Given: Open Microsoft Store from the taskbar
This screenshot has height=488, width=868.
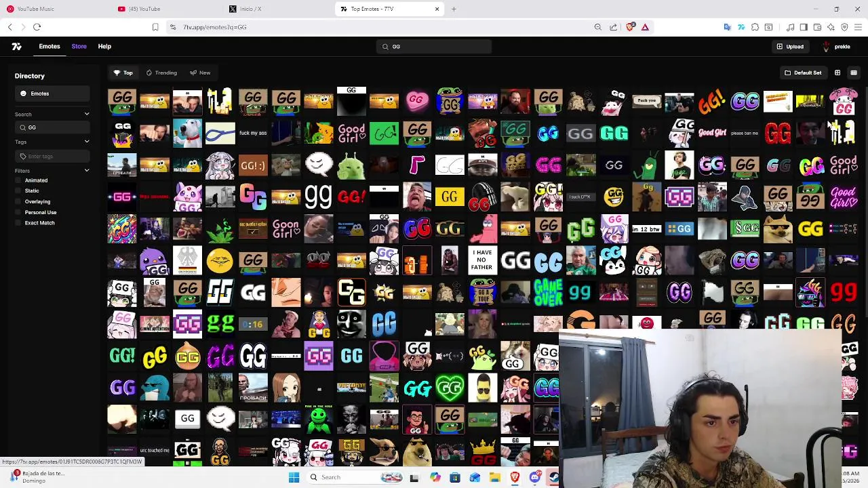Looking at the screenshot, I should point(455,477).
